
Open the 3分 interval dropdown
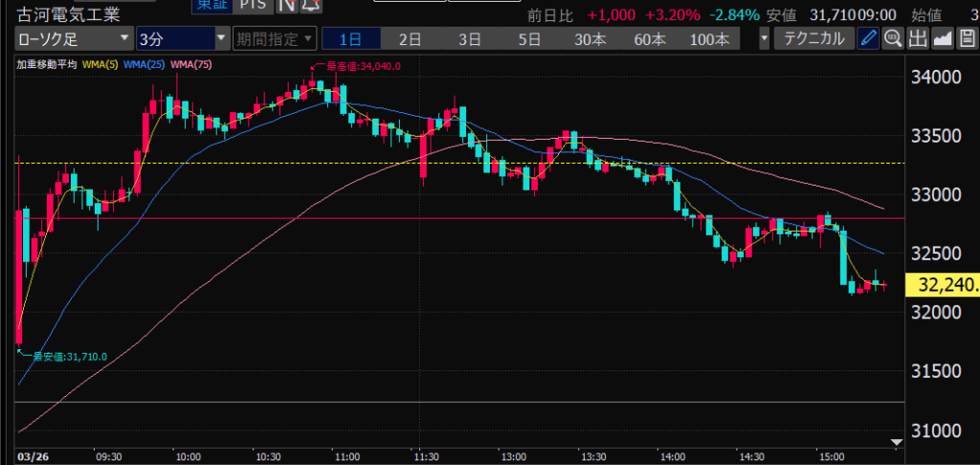click(182, 39)
